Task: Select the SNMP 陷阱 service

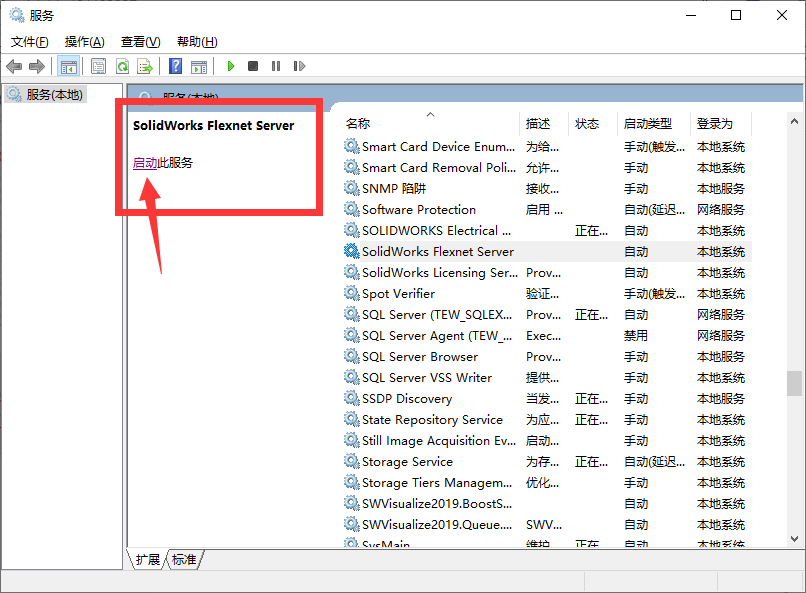Action: (547, 189)
